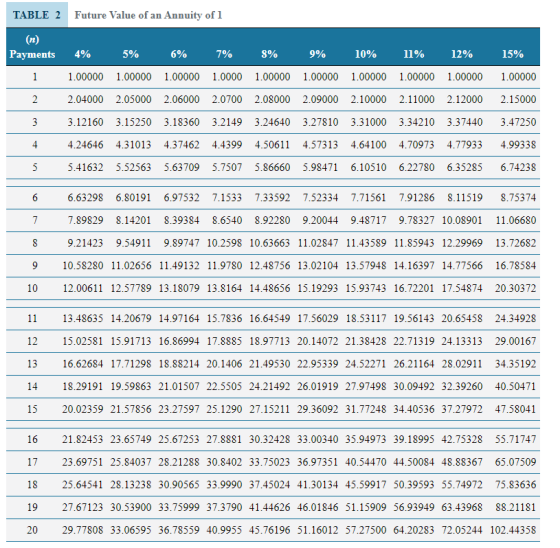Screen dimensions: 560x548
Task: Click cell value 36.97351
Action: click(318, 462)
